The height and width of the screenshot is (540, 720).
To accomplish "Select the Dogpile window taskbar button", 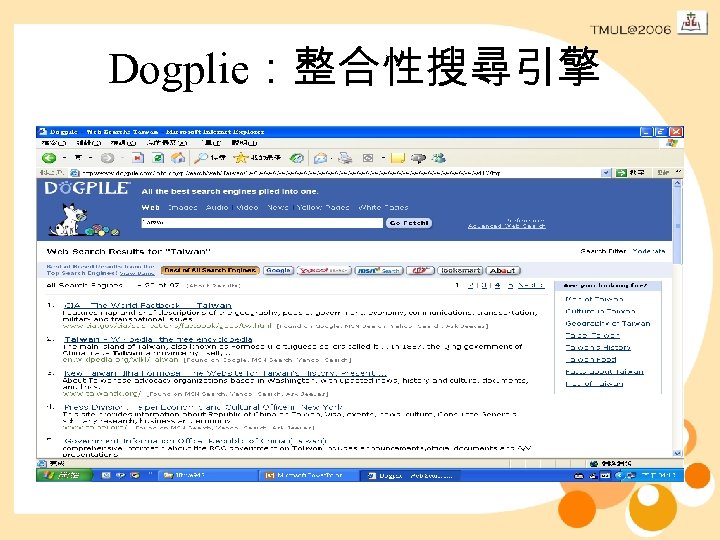I will (x=411, y=476).
